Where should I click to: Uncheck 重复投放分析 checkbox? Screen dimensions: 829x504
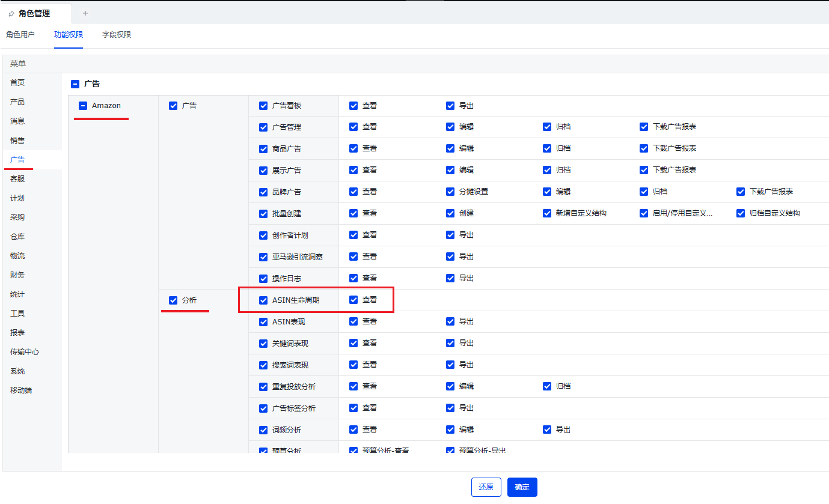263,387
